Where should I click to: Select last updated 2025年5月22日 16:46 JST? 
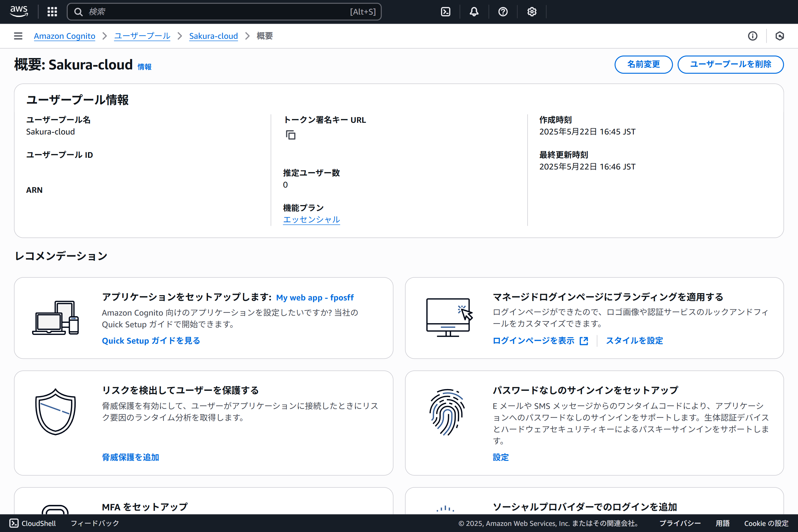click(x=587, y=167)
